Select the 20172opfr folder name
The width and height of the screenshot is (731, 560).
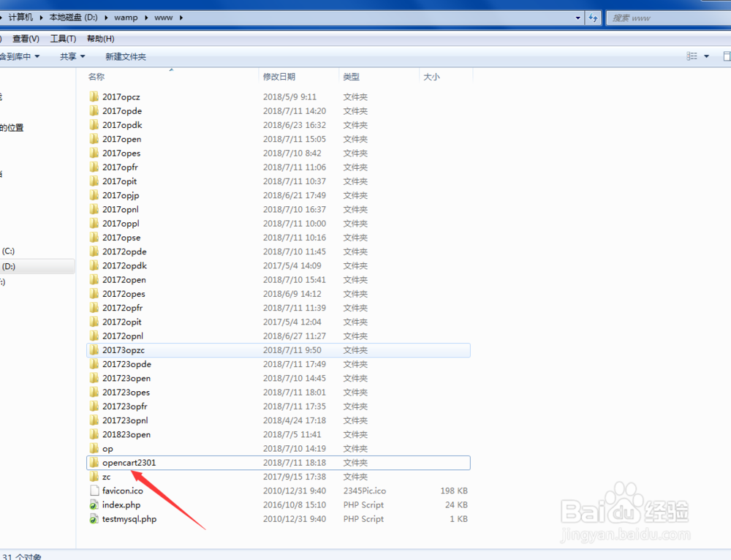(x=122, y=308)
